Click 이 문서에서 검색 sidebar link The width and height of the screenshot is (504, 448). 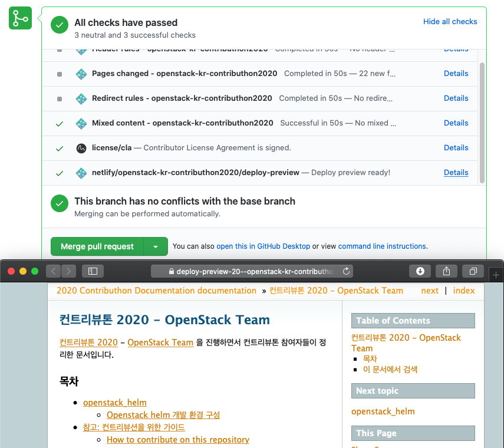tap(390, 369)
